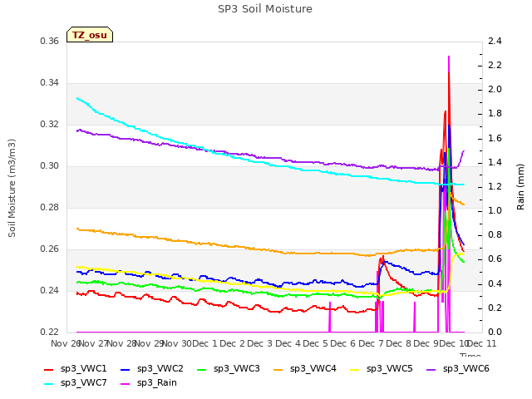
Task: Click orange color marker for sp3_VWC4
Action: 278,369
